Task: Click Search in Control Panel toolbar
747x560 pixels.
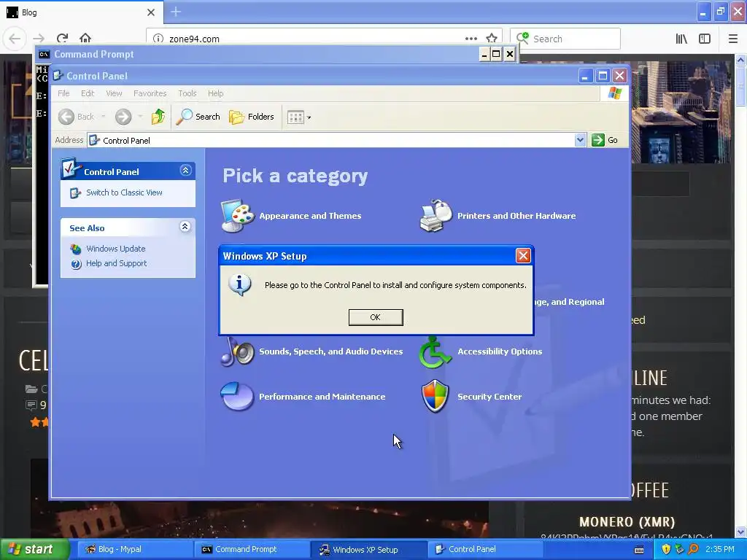Action: [198, 117]
